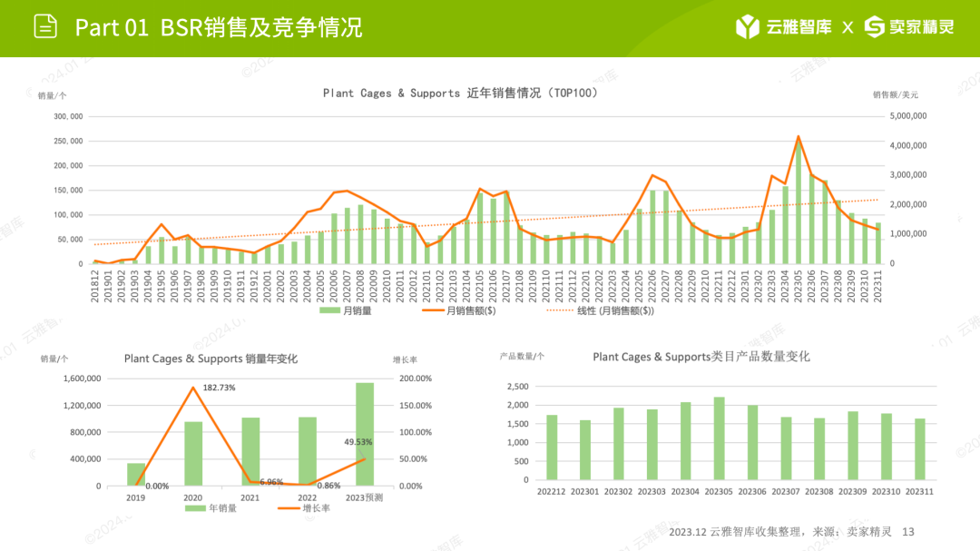Click the 5,000,000 axis value
Screen dimensions: 980x551
pyautogui.click(x=908, y=116)
